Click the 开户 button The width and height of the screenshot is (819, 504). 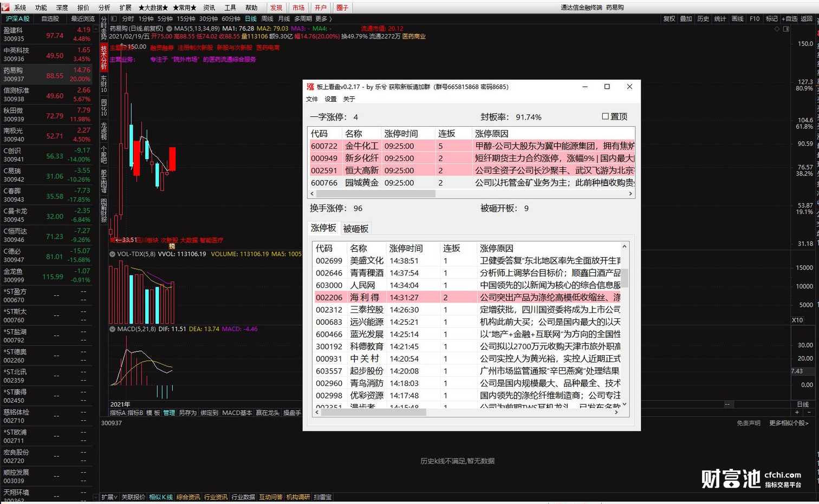pos(321,8)
